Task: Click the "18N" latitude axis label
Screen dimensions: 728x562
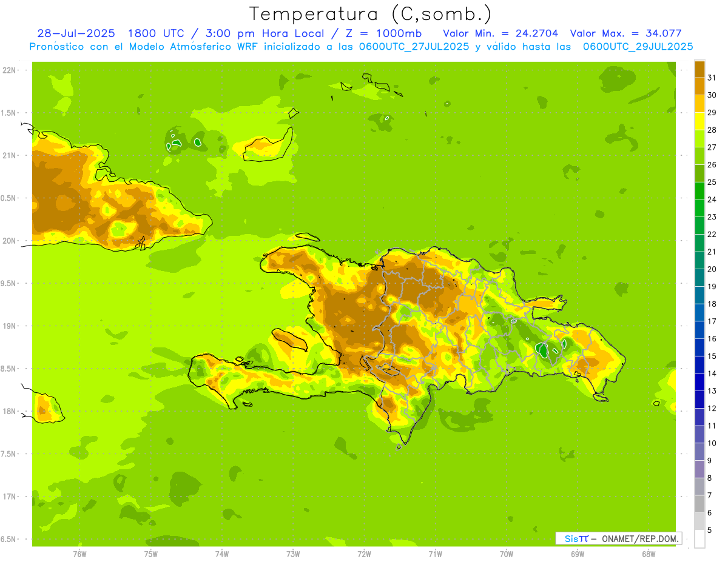Action: pos(8,411)
